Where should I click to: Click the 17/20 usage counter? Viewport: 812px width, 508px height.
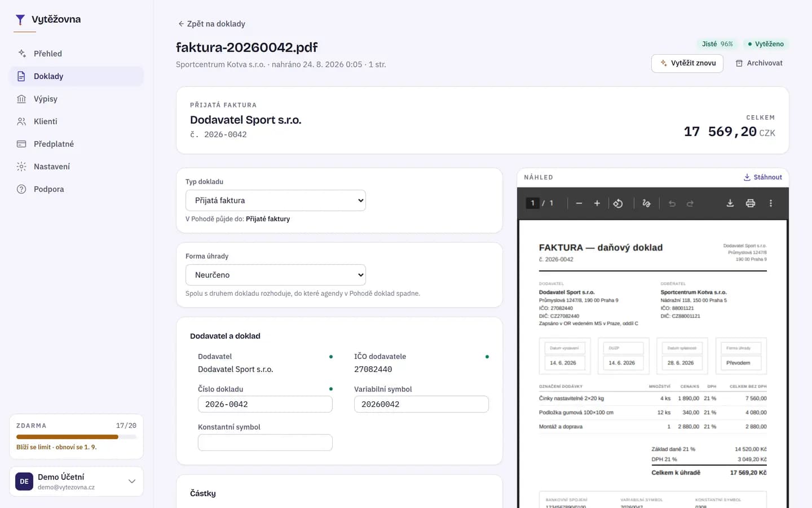click(x=126, y=426)
